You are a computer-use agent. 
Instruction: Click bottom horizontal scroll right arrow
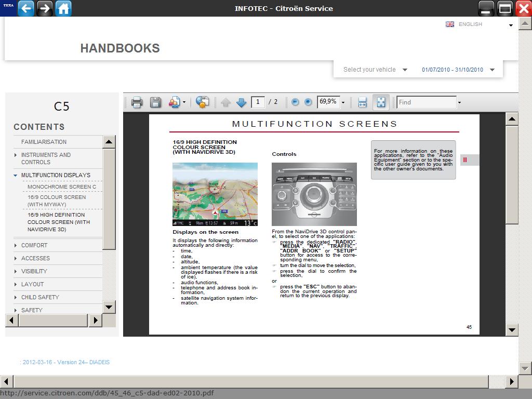[x=512, y=382]
